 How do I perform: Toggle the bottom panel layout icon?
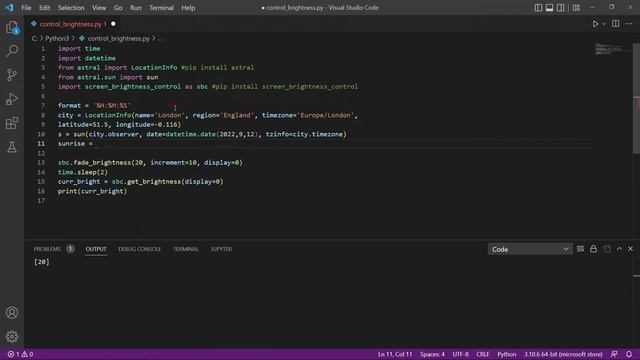click(549, 8)
